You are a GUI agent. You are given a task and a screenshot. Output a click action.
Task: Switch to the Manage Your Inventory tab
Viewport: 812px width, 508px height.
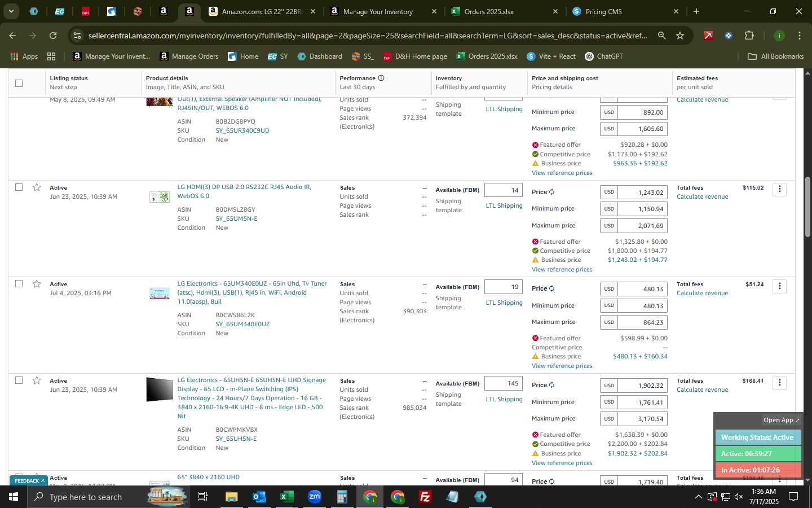378,11
